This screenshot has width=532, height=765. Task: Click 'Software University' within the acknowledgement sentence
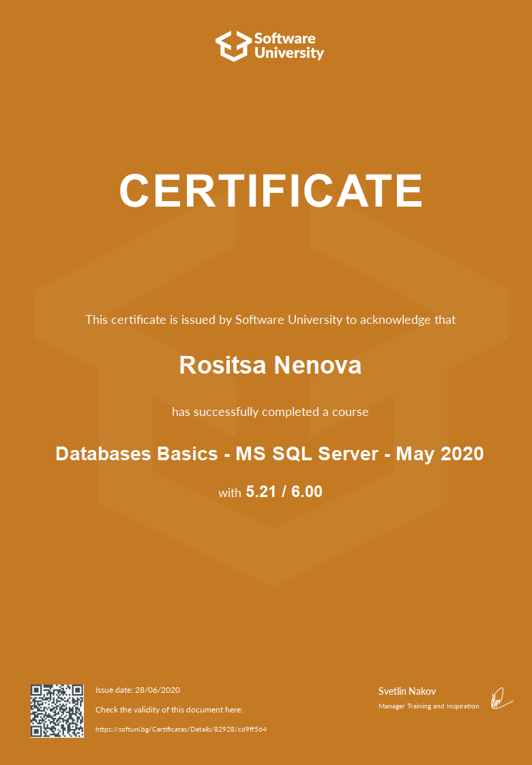(289, 319)
